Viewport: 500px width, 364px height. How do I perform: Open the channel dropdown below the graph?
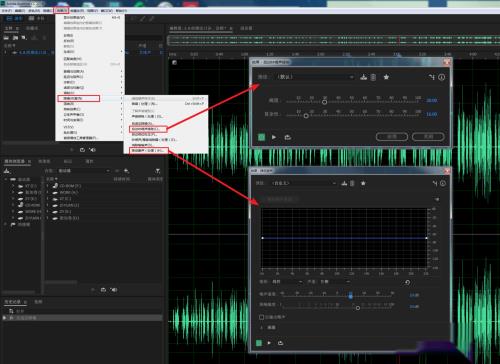[335, 282]
